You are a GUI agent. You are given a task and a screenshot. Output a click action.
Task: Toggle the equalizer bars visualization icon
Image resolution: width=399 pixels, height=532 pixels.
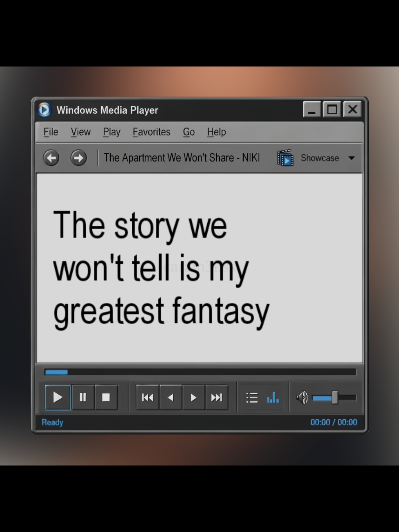pos(273,398)
